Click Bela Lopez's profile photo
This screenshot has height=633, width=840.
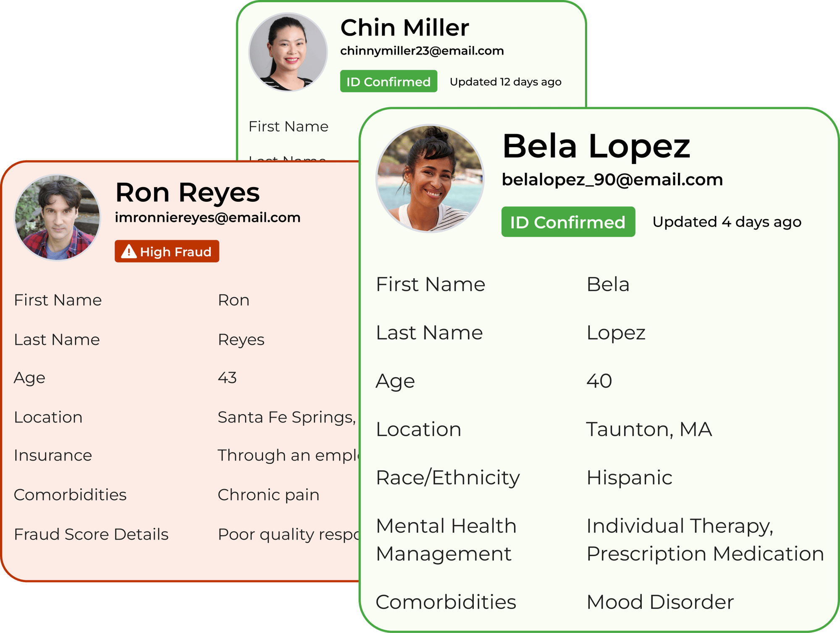(430, 179)
